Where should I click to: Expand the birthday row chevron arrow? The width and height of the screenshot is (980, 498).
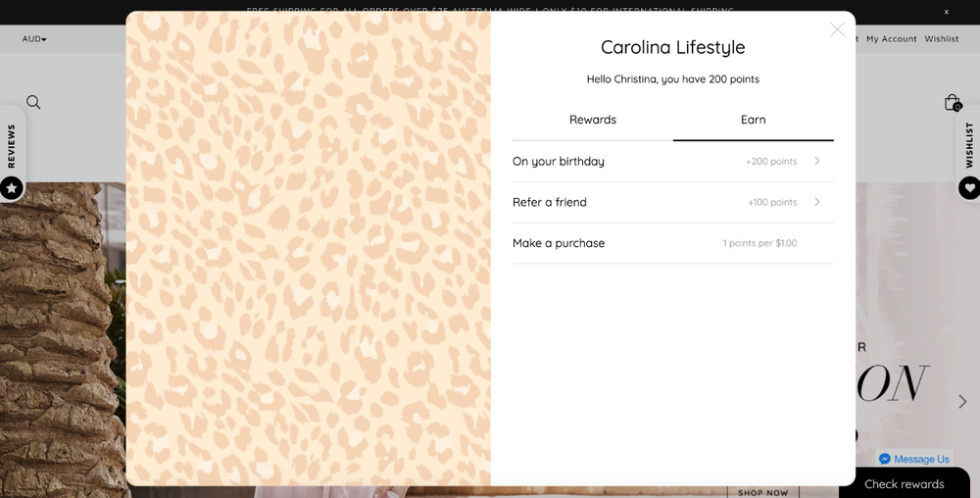(x=817, y=161)
